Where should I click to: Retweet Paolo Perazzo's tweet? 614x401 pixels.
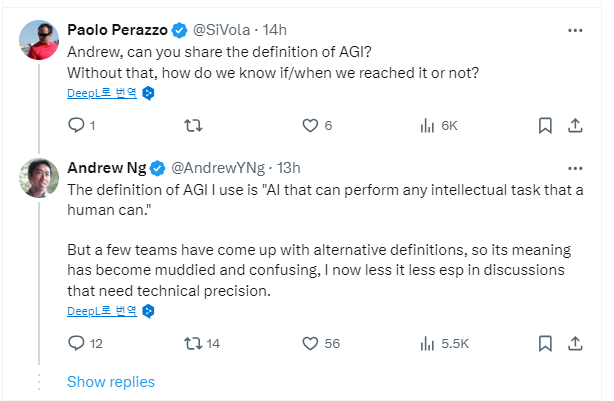click(195, 126)
